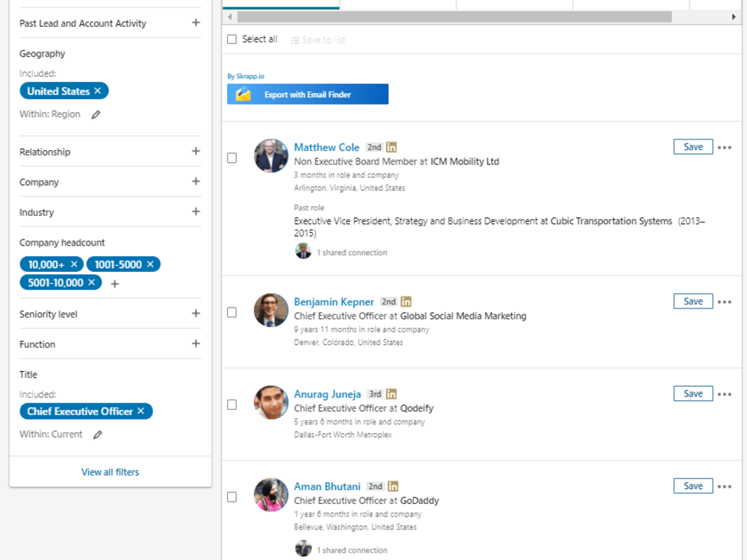747x560 pixels.
Task: Open ICM Mobility Ltd company name
Action: (x=465, y=161)
